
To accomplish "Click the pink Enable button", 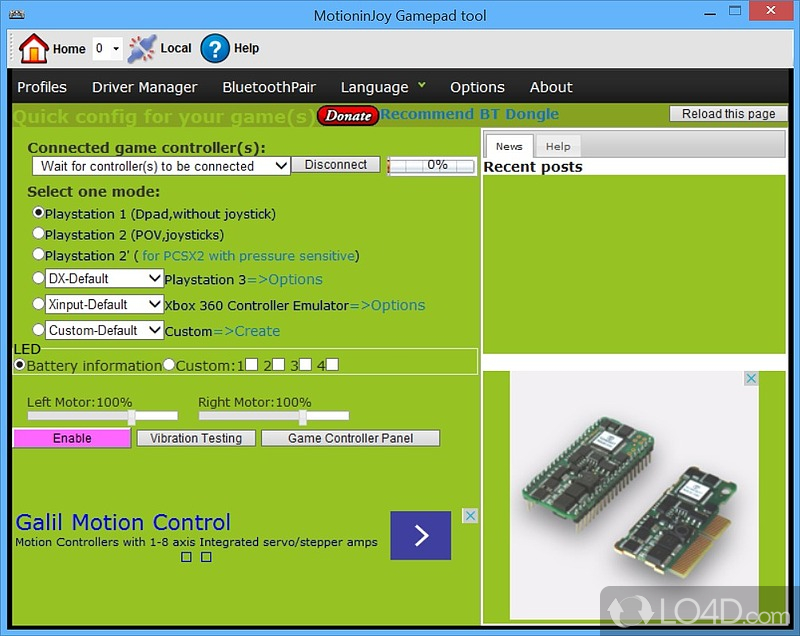I will (72, 438).
